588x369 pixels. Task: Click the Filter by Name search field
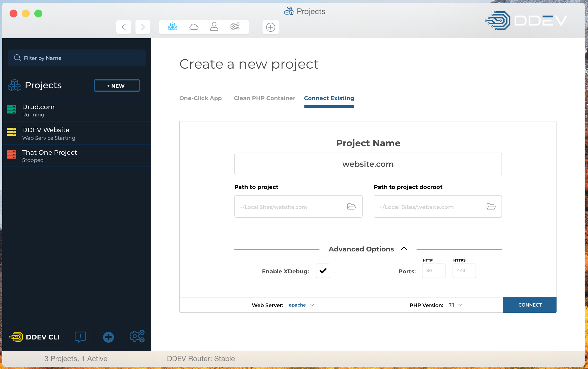[76, 58]
